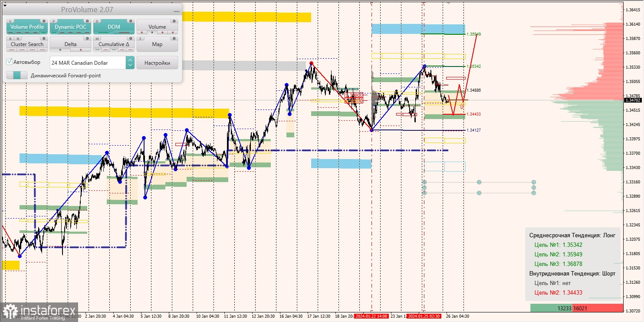Open DOM gear settings
Image resolution: width=644 pixels, height=322 pixels.
[131, 21]
